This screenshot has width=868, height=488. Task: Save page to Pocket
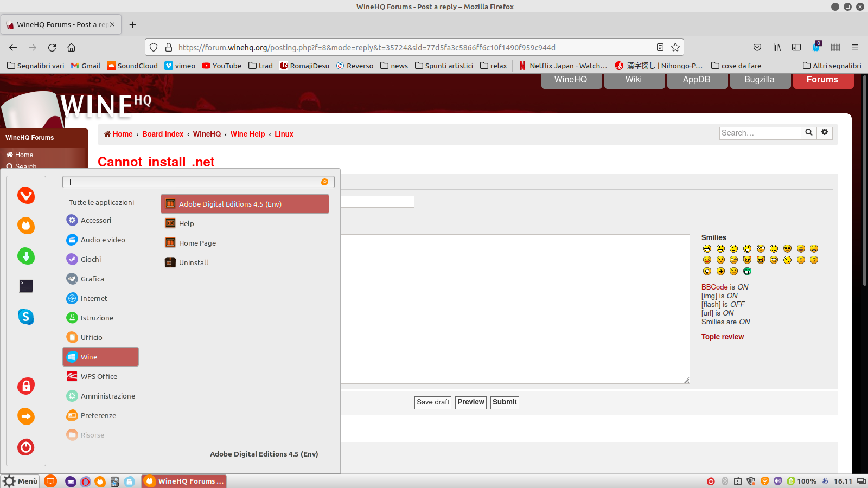(x=757, y=47)
